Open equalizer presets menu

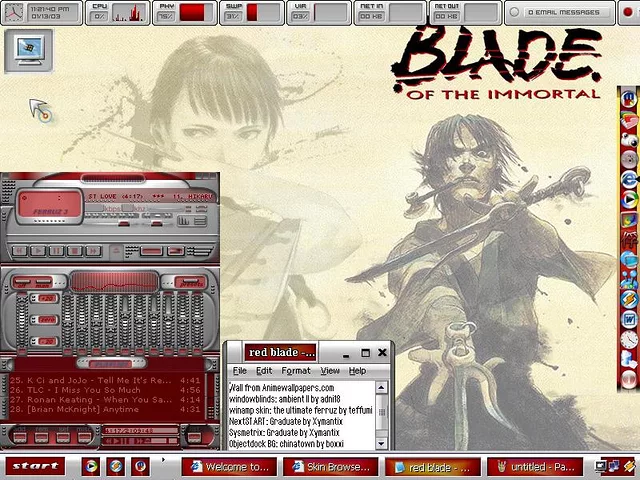click(190, 282)
